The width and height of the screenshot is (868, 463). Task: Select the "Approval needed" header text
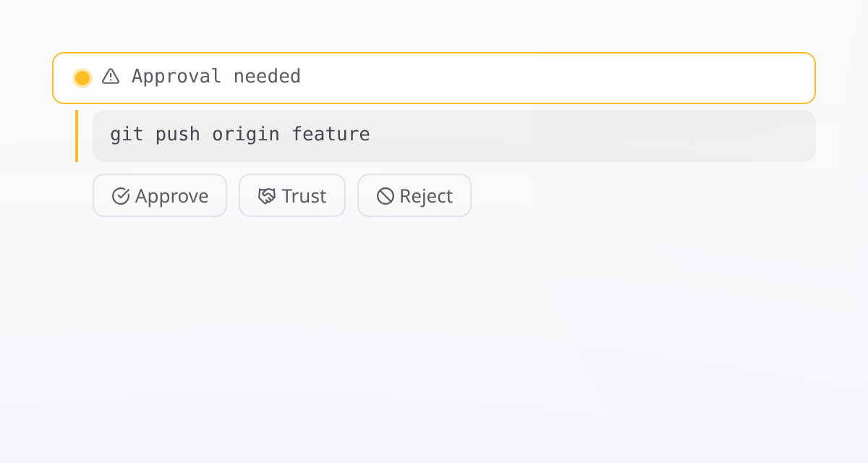(x=216, y=76)
